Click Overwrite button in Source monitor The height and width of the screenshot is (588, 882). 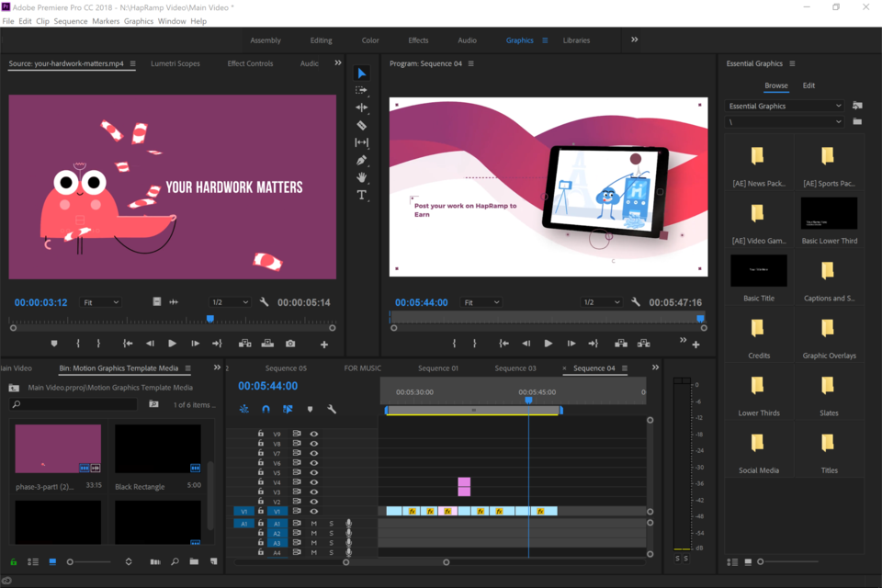[267, 344]
